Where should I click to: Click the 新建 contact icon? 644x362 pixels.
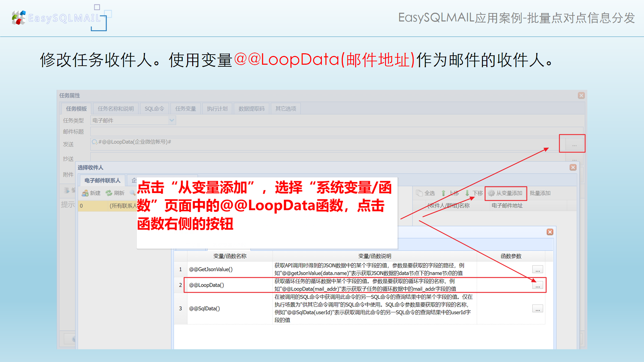(85, 193)
